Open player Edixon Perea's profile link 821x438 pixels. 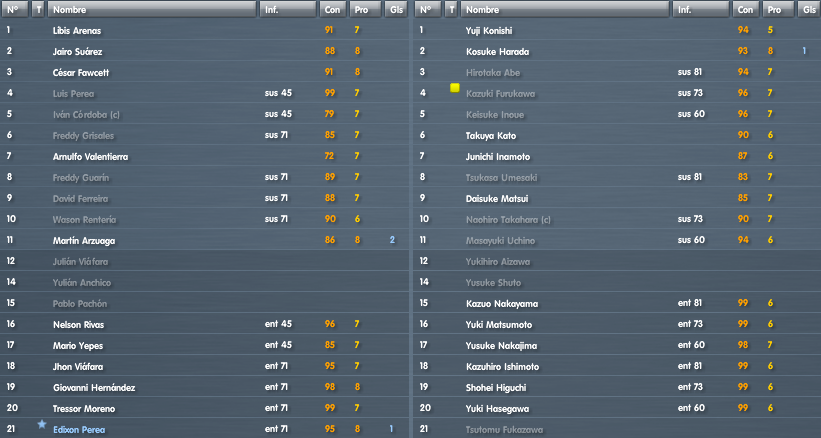[x=79, y=430]
